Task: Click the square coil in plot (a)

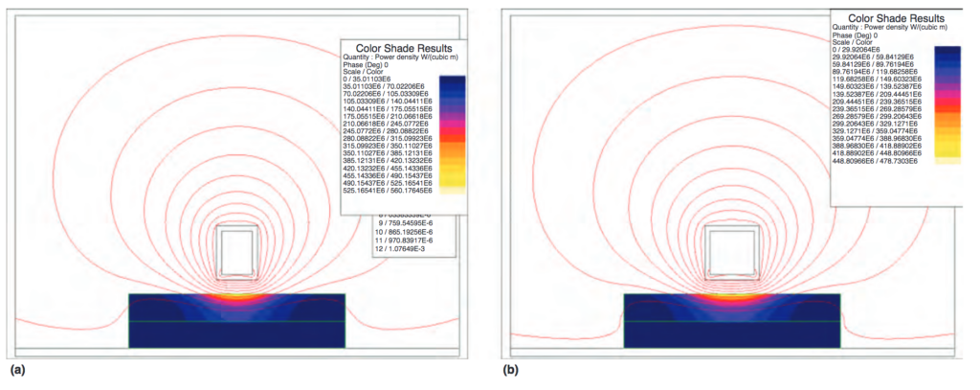Action: pyautogui.click(x=235, y=252)
